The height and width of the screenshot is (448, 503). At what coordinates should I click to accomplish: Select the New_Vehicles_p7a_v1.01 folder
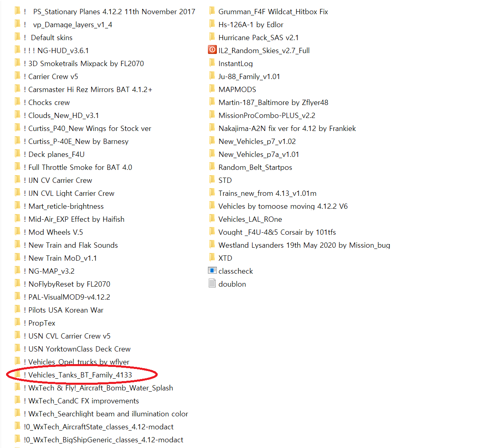pyautogui.click(x=259, y=154)
